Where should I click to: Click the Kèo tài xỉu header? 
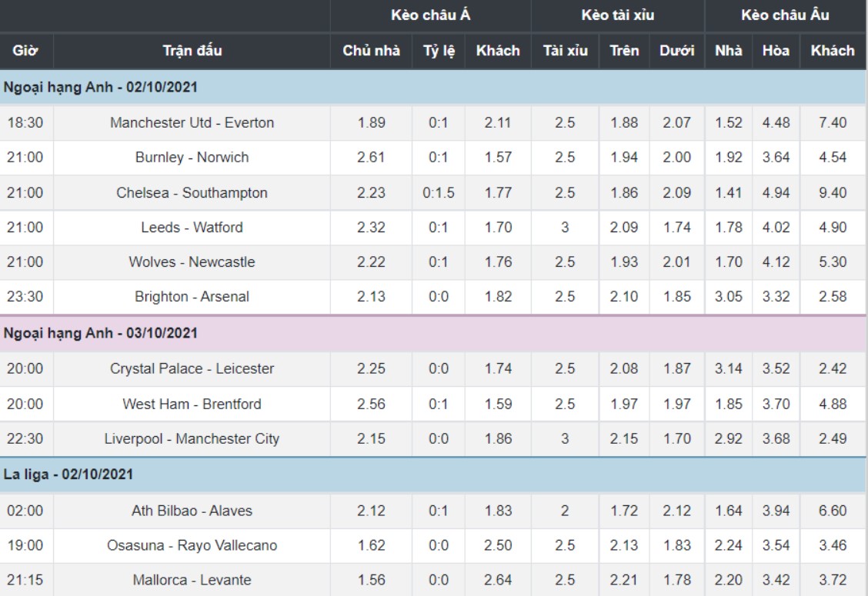(618, 15)
